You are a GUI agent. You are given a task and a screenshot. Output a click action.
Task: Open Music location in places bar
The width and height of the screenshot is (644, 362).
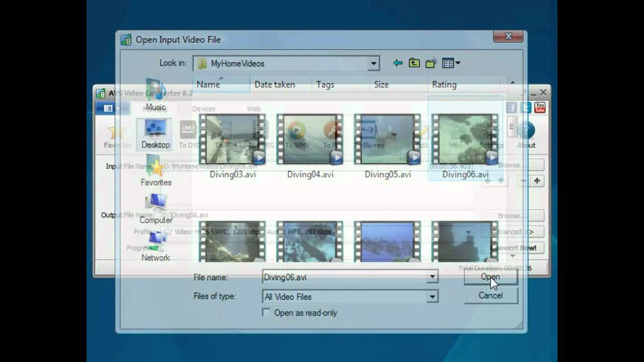pos(155,96)
